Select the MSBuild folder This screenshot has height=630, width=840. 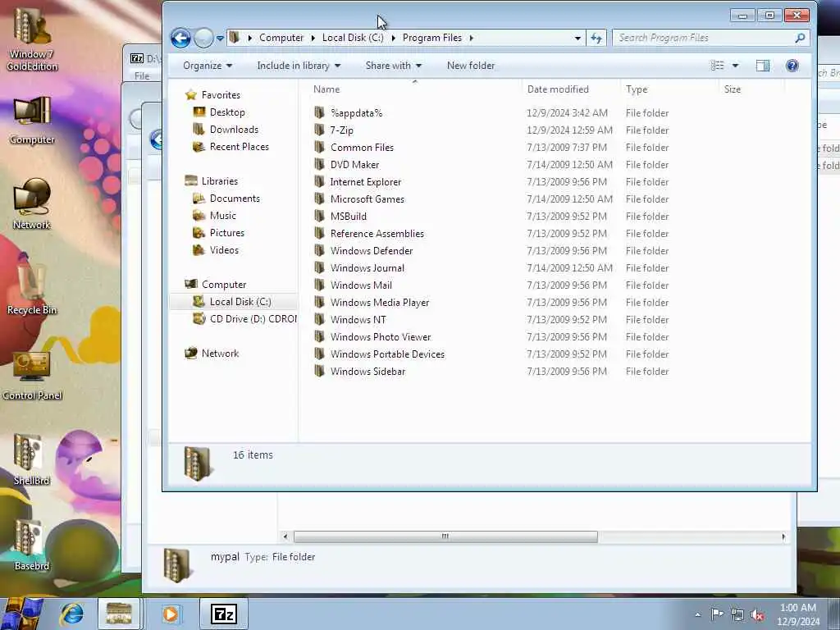(348, 216)
